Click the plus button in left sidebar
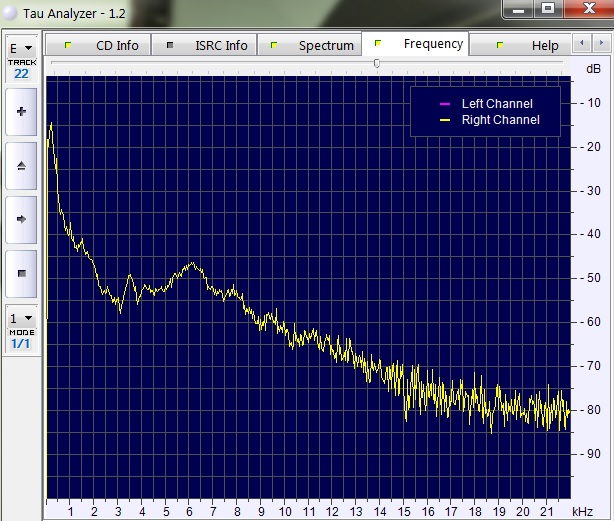The width and height of the screenshot is (614, 521). coord(21,111)
